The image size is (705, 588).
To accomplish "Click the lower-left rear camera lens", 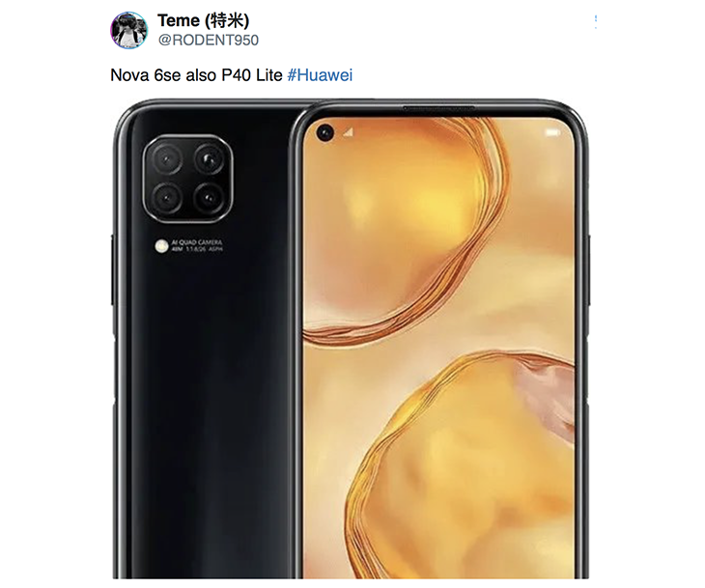I will click(167, 198).
